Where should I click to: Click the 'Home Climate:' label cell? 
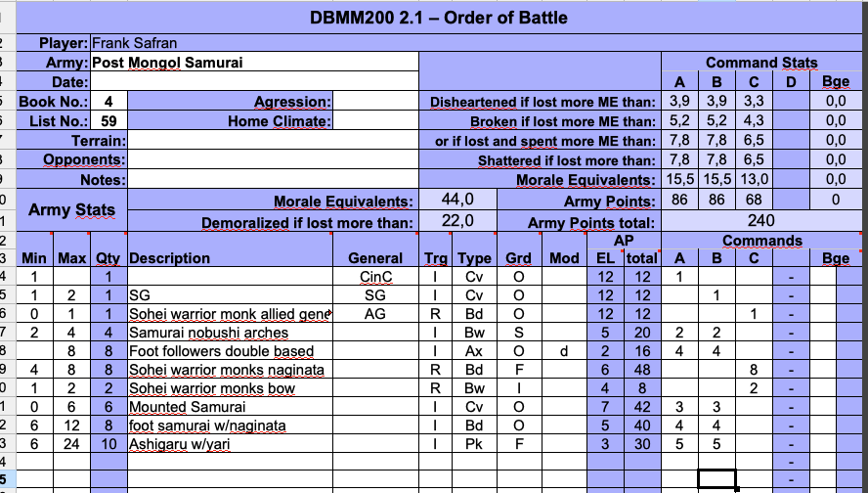[280, 121]
